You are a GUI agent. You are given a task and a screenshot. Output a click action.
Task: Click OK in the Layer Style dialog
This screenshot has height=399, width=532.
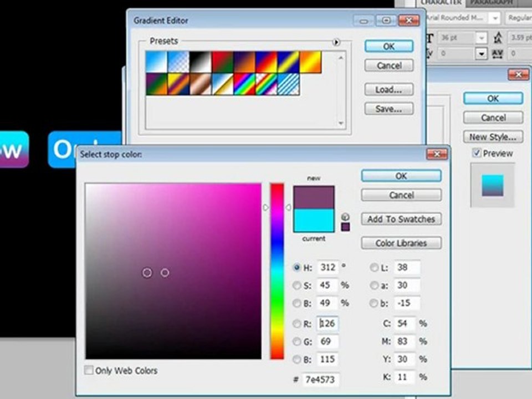coord(493,99)
